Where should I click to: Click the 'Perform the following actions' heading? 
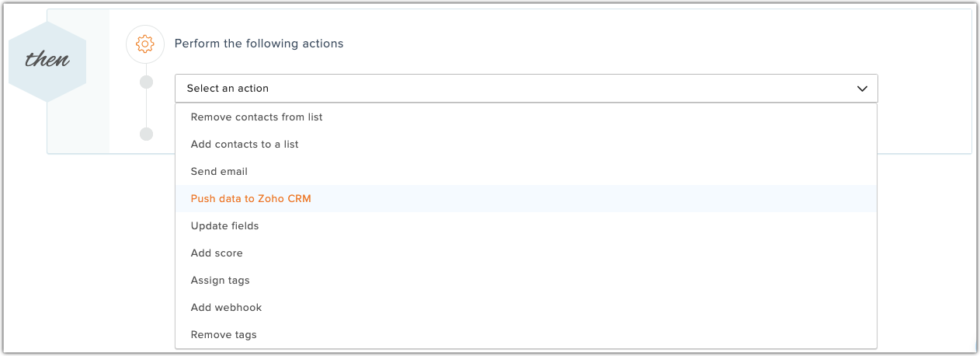[x=259, y=44]
